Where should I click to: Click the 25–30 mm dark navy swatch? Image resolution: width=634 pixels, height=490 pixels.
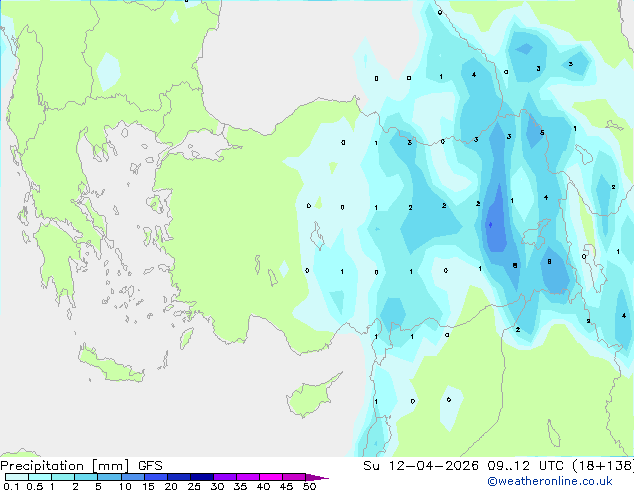pyautogui.click(x=201, y=477)
